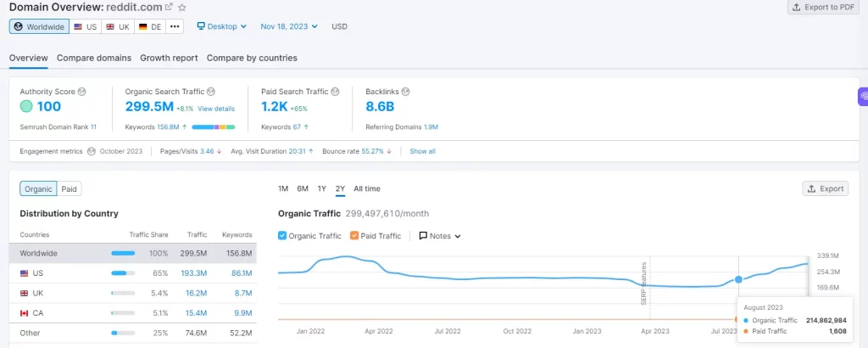Open reddit.com external link icon
868x348 pixels.
click(x=169, y=7)
